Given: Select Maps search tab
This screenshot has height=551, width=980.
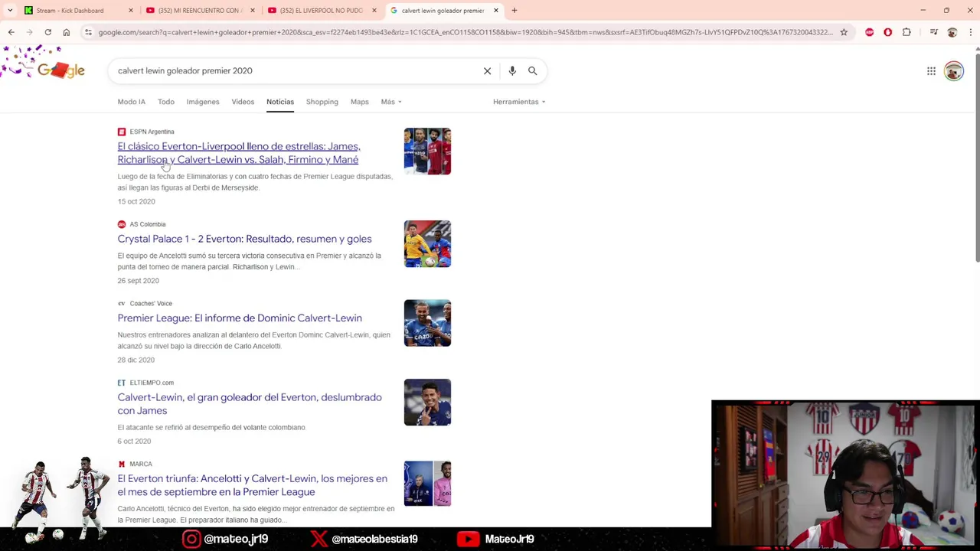Looking at the screenshot, I should 359,102.
